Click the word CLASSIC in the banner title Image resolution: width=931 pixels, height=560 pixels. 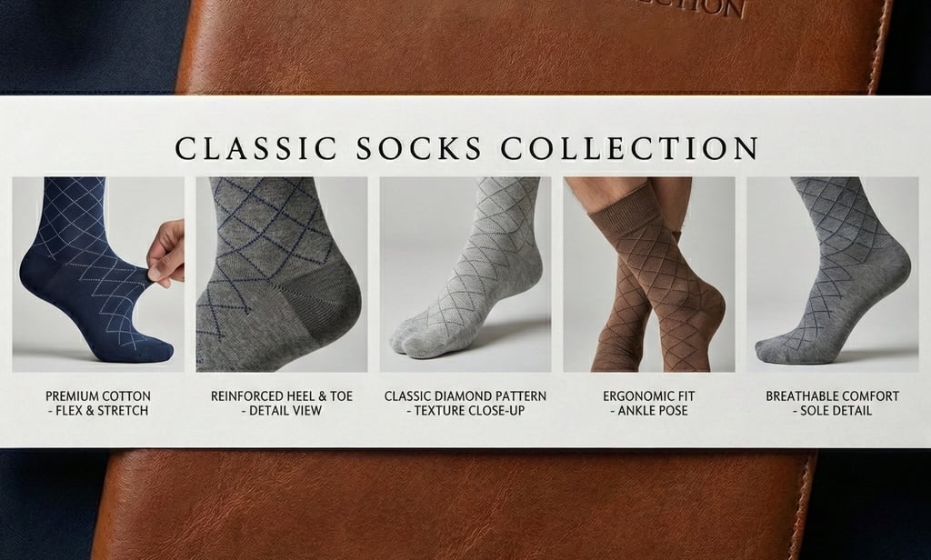pyautogui.click(x=255, y=148)
